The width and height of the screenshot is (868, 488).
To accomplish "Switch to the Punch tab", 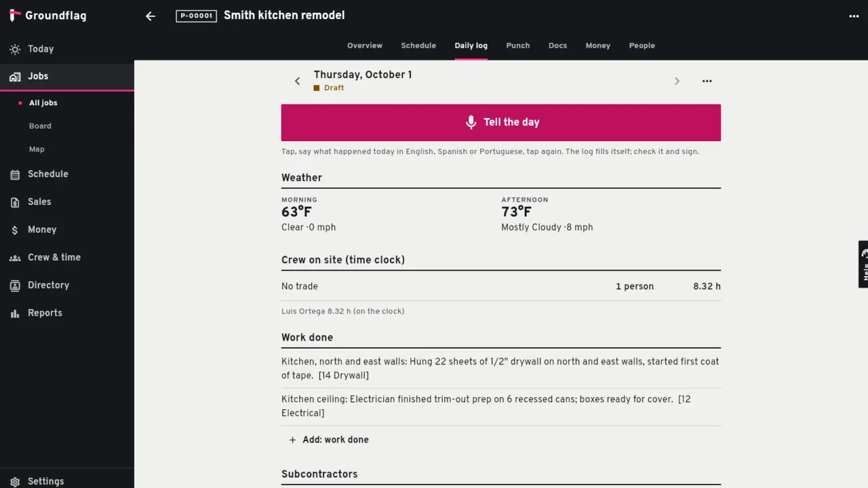I will click(518, 45).
